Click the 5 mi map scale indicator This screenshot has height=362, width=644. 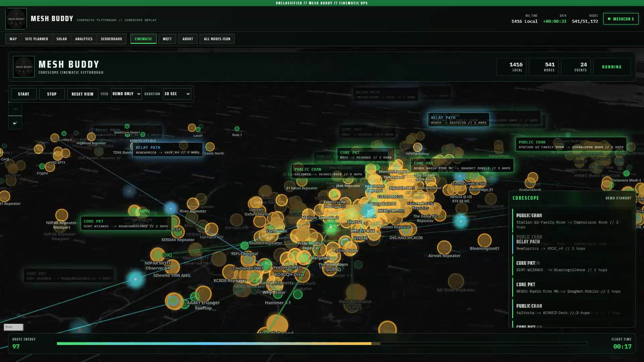pos(13,327)
